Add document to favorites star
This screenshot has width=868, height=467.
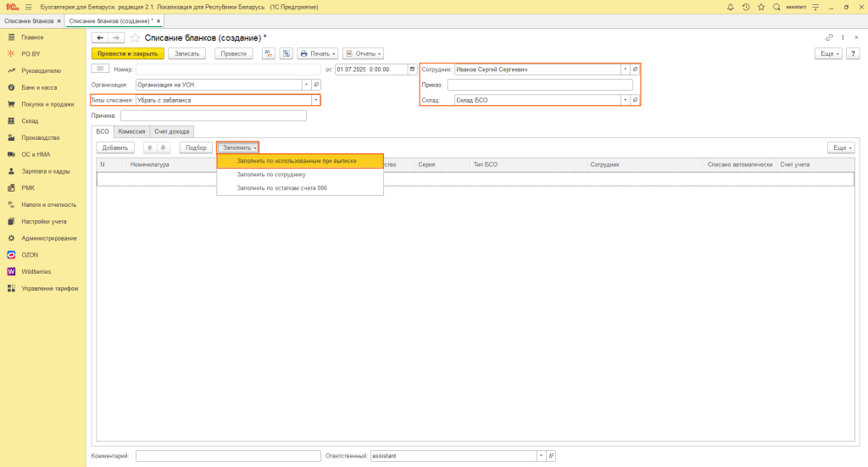point(135,37)
